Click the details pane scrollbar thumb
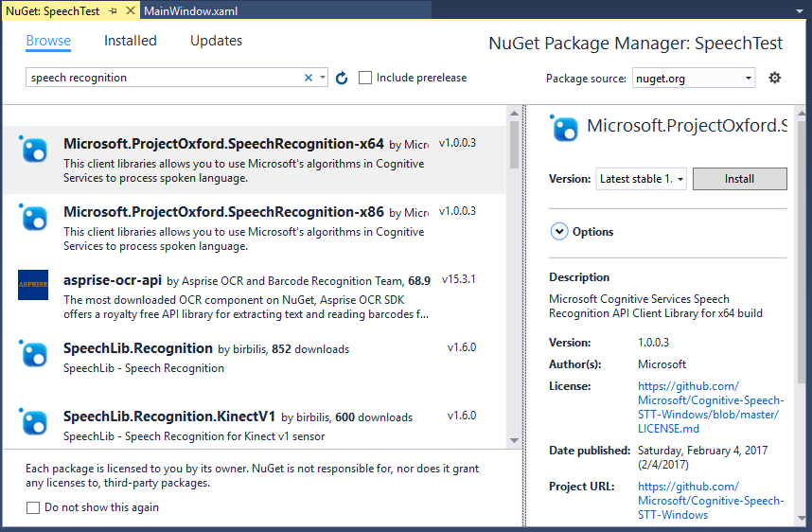Viewport: 812px width, 532px height. pos(802,252)
